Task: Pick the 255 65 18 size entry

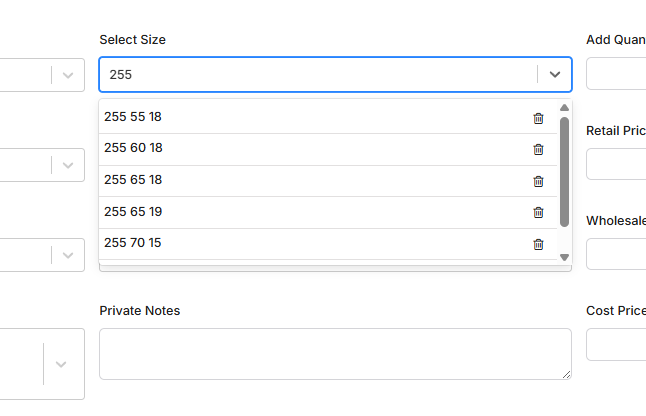Action: click(x=328, y=181)
